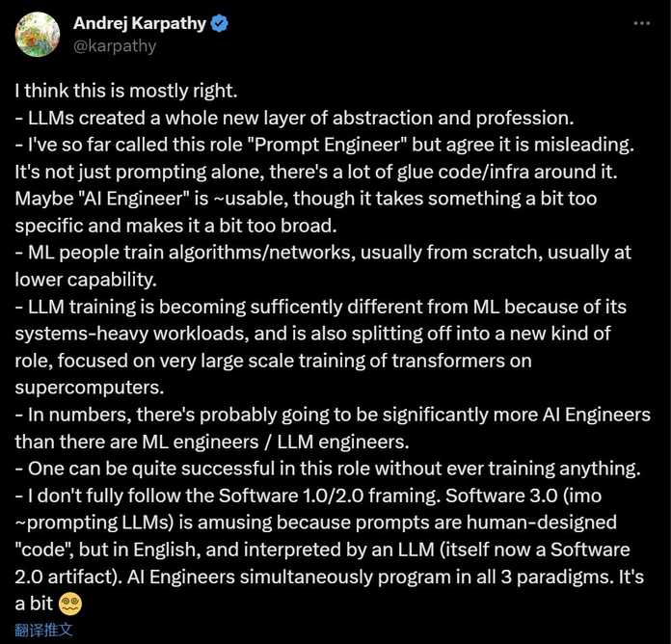Click the line 'I think this is mostly right.'

[x=126, y=91]
